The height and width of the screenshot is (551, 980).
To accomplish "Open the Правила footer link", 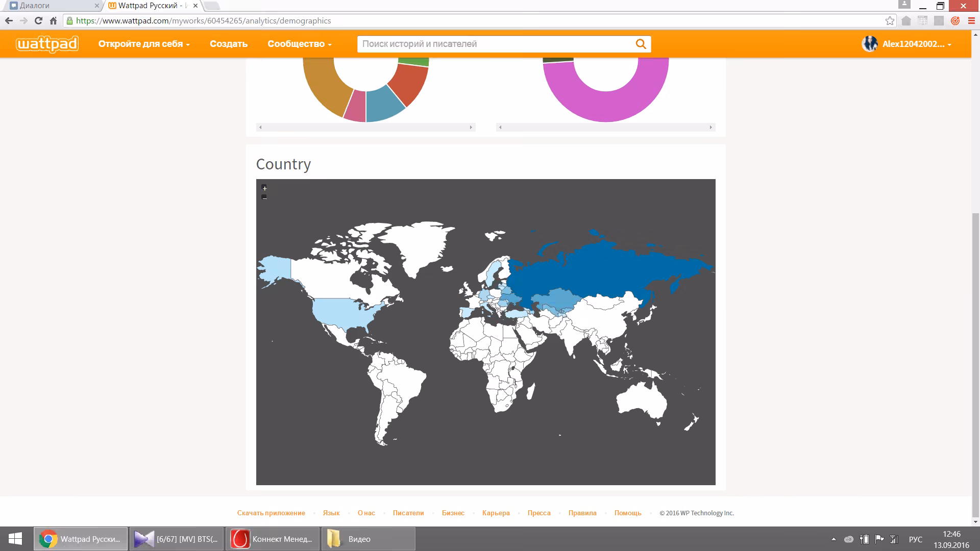I will (582, 513).
